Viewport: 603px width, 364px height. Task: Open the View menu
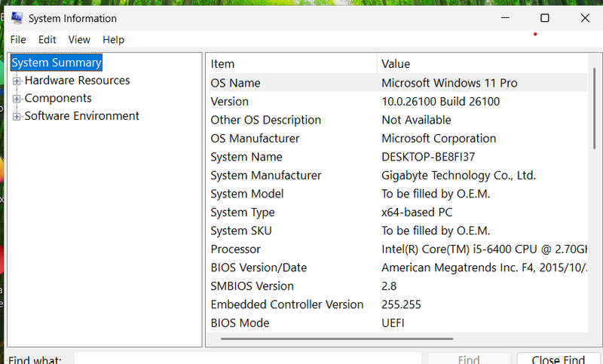click(79, 40)
